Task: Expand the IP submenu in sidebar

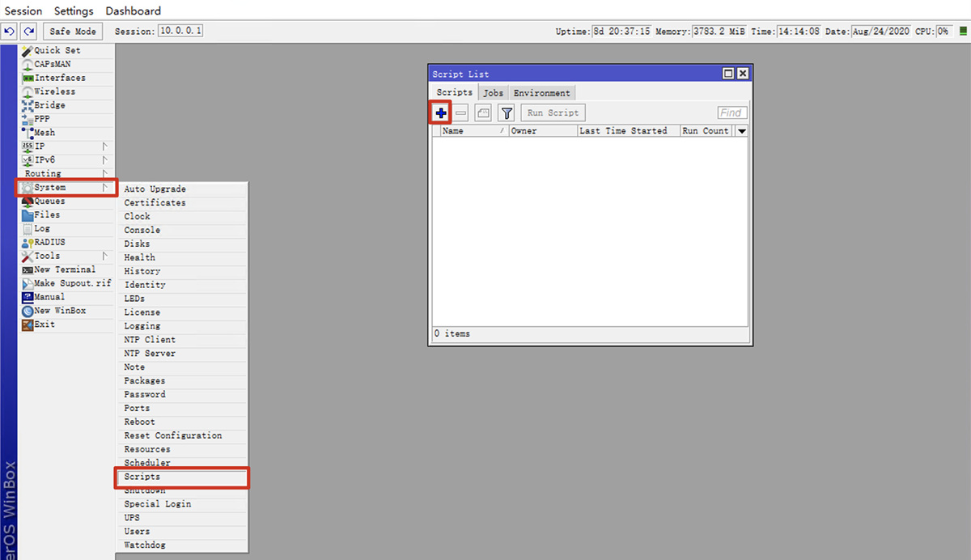Action: (x=40, y=146)
